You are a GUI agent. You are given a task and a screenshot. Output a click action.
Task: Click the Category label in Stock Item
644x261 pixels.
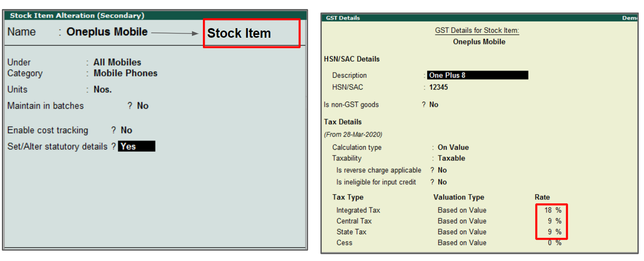[x=25, y=73]
